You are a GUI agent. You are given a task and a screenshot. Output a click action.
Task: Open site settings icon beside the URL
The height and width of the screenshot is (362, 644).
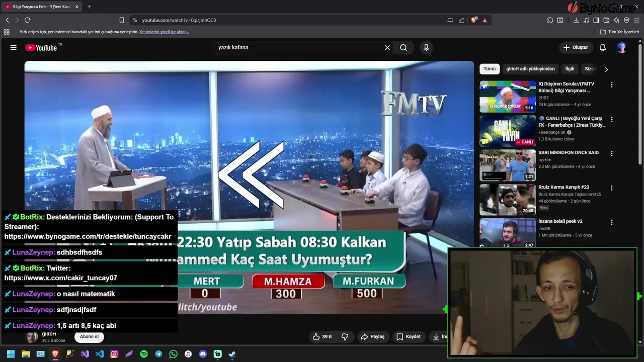coord(134,20)
